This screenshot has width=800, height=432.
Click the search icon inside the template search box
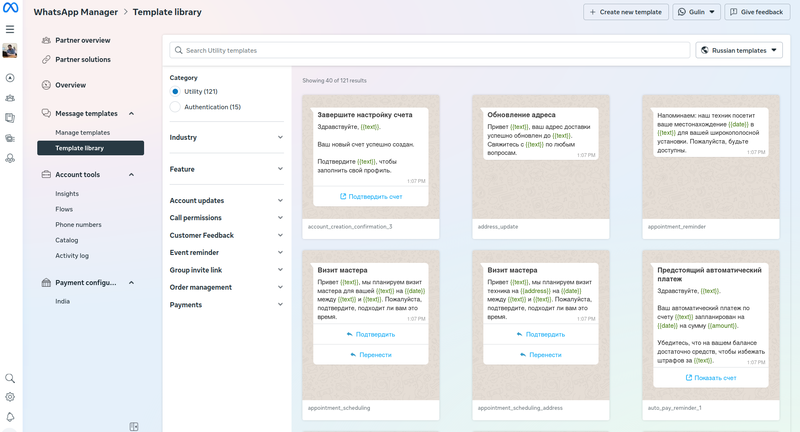coord(179,50)
